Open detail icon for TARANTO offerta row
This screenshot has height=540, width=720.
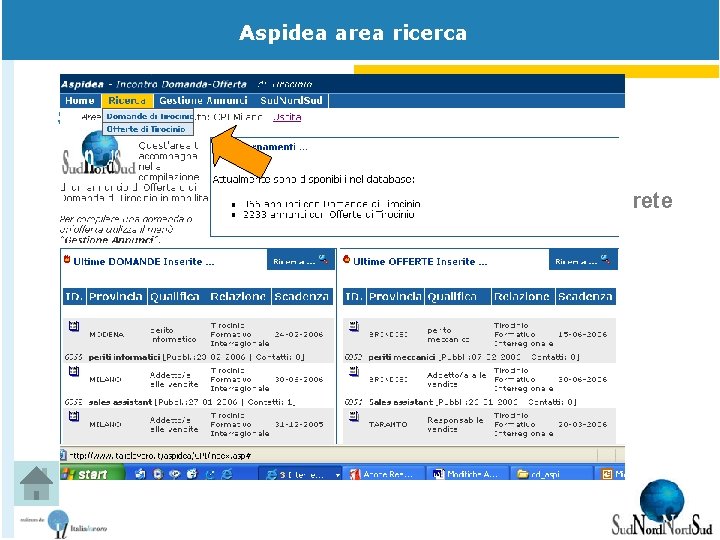pos(354,416)
